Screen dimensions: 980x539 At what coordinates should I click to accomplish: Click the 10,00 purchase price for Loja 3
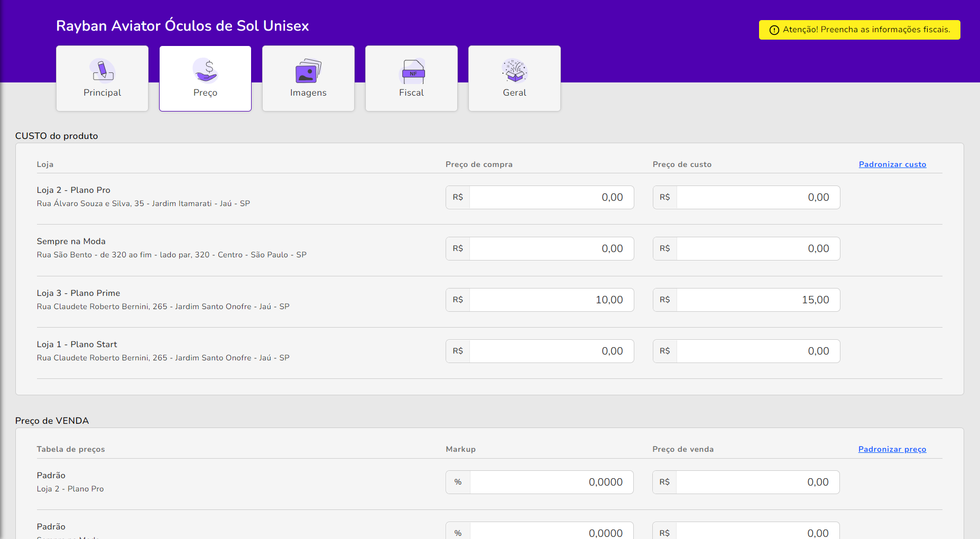540,300
